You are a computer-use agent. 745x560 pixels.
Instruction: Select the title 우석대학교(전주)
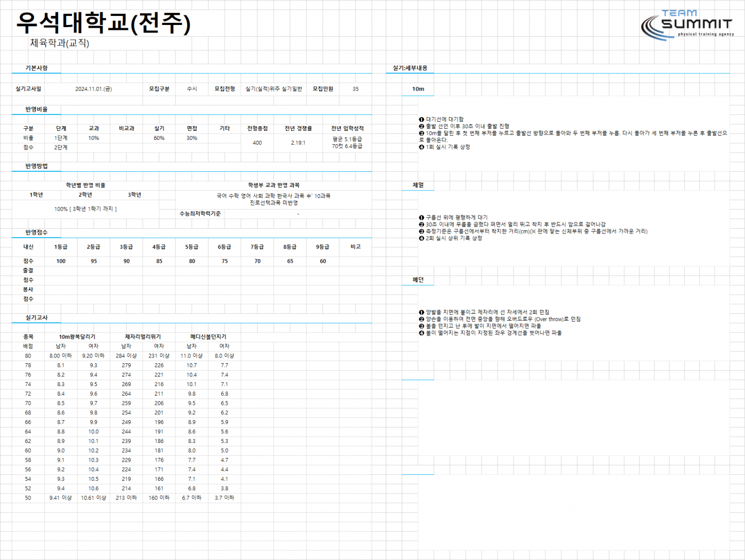point(103,22)
